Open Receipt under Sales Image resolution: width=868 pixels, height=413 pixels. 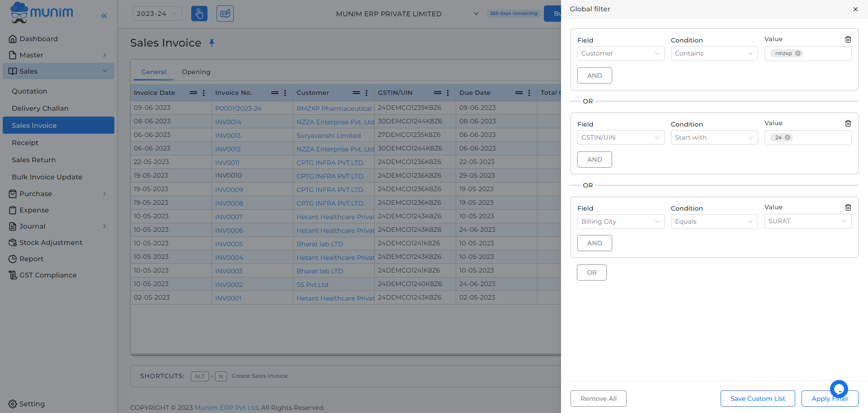pyautogui.click(x=58, y=143)
